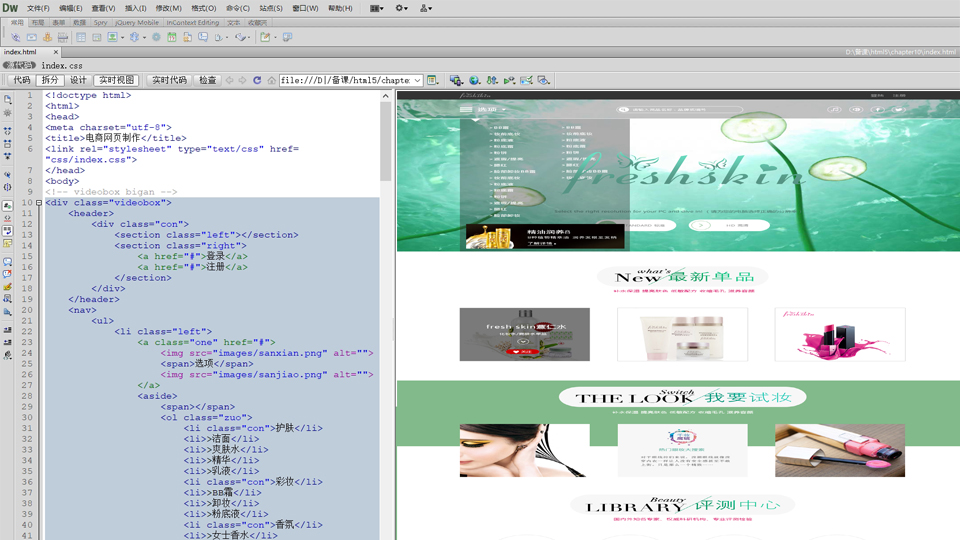The image size is (960, 540).
Task: Expand the Media insert icon dropdown arrow
Action: point(144,37)
